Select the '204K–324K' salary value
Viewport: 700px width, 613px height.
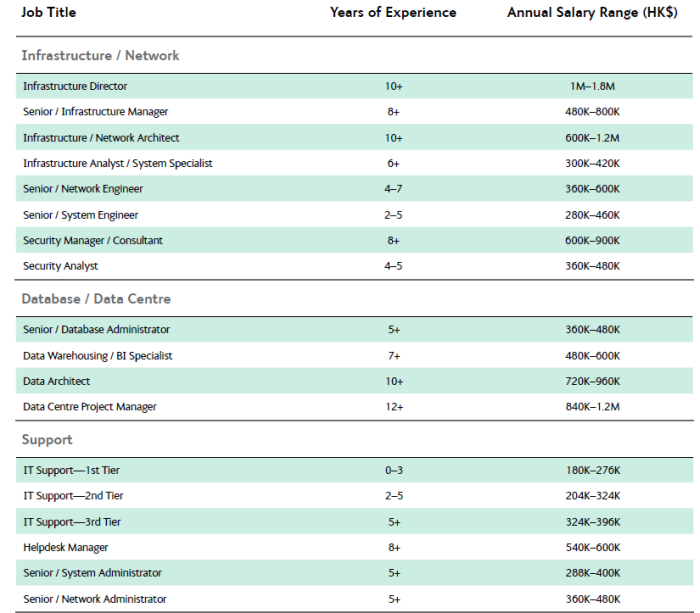coord(593,496)
